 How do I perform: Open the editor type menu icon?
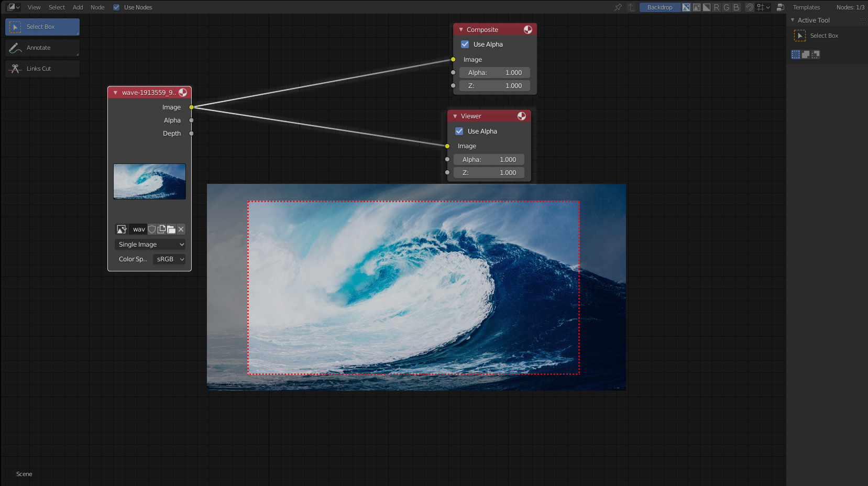13,7
